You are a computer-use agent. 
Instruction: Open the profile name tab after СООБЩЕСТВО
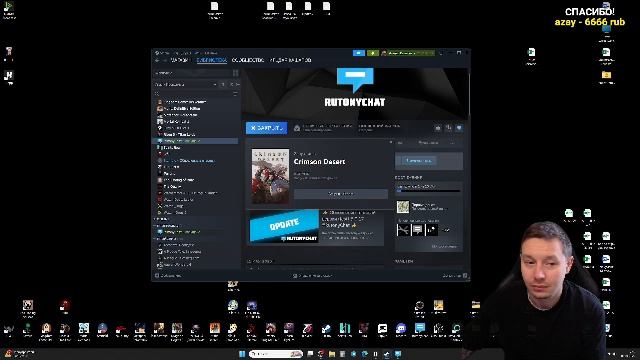pyautogui.click(x=290, y=60)
